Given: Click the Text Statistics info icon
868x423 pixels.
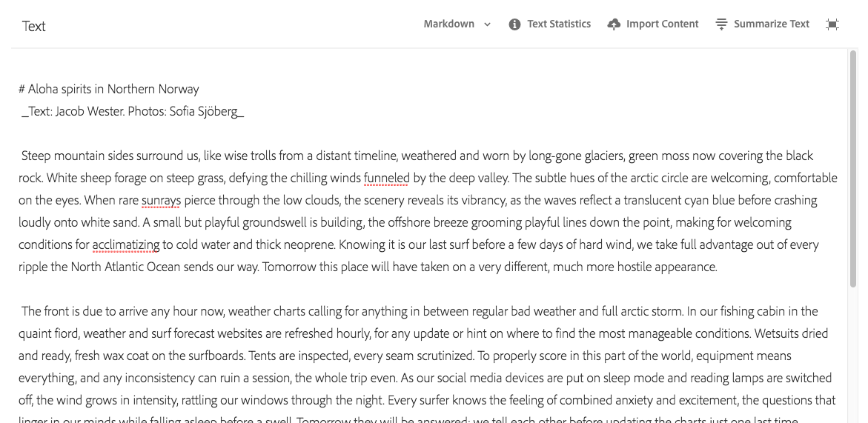Looking at the screenshot, I should coord(514,24).
